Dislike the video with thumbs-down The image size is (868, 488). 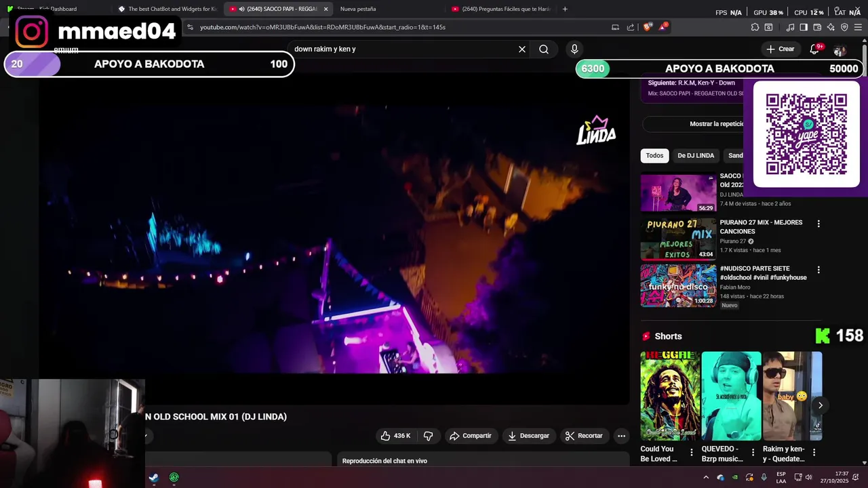pos(428,436)
